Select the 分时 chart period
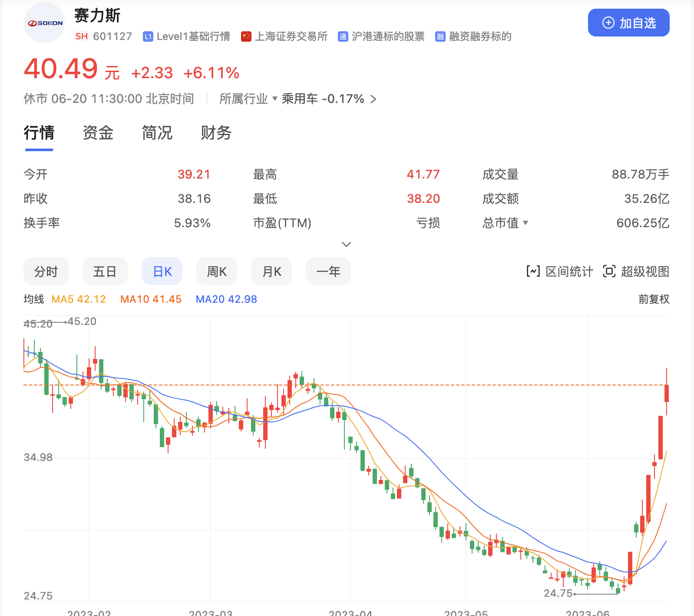 pyautogui.click(x=46, y=272)
